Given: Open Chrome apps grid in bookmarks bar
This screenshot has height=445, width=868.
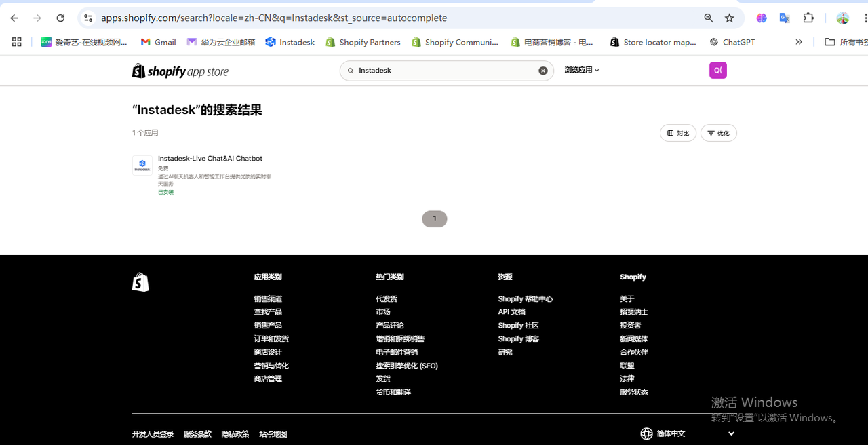Looking at the screenshot, I should [x=17, y=42].
